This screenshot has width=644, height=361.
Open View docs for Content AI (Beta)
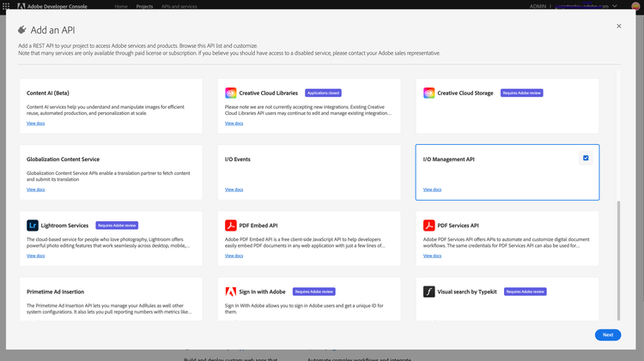pos(35,123)
